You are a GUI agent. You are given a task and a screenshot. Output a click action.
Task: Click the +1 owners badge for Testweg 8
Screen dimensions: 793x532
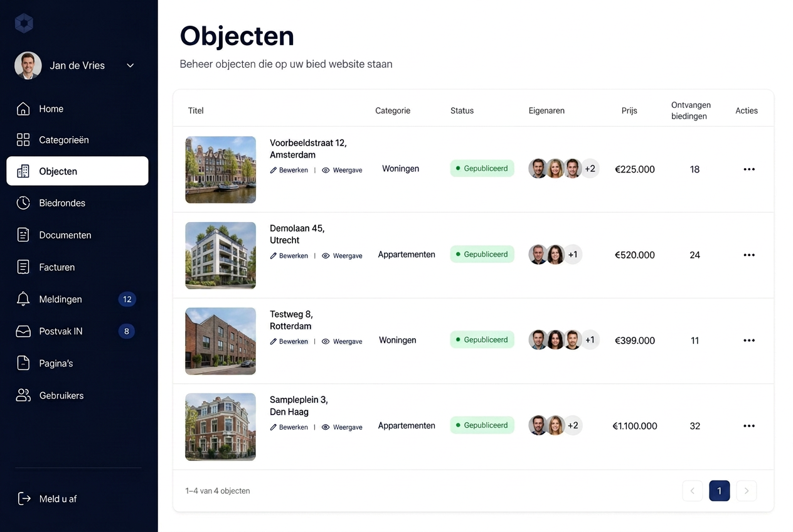click(x=590, y=340)
